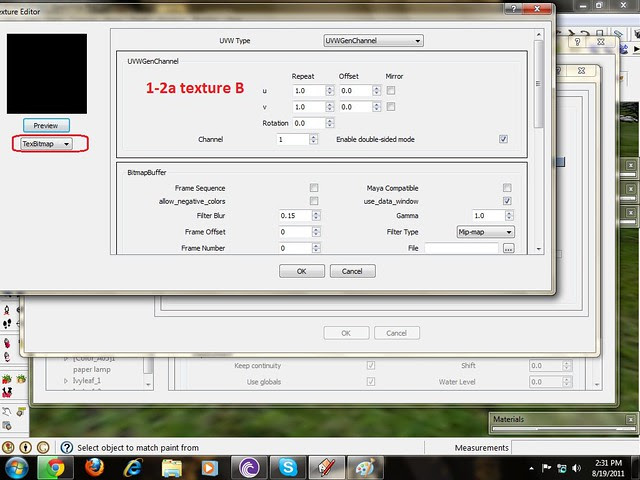The width and height of the screenshot is (640, 480).
Task: Select paper lamp in material list
Action: [92, 369]
